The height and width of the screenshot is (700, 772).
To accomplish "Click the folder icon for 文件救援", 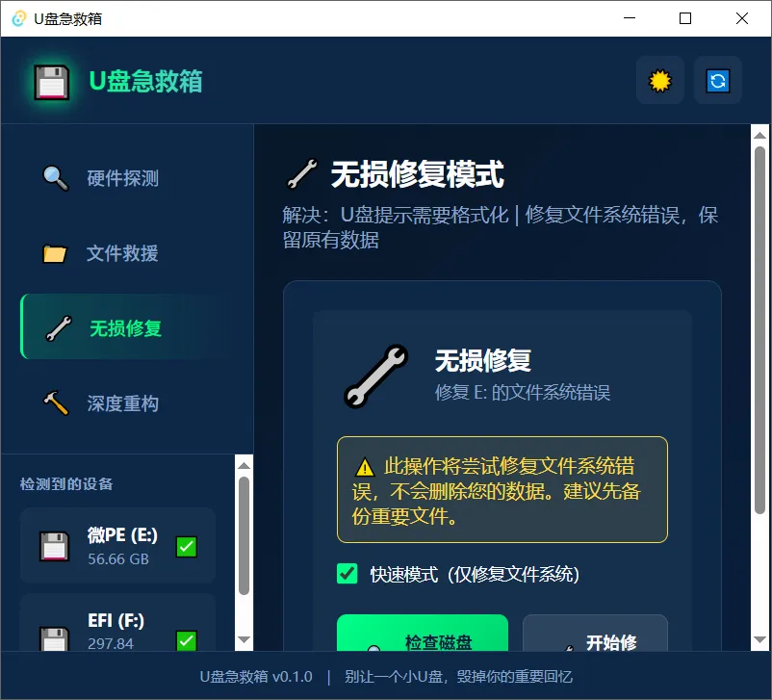I will click(x=54, y=253).
